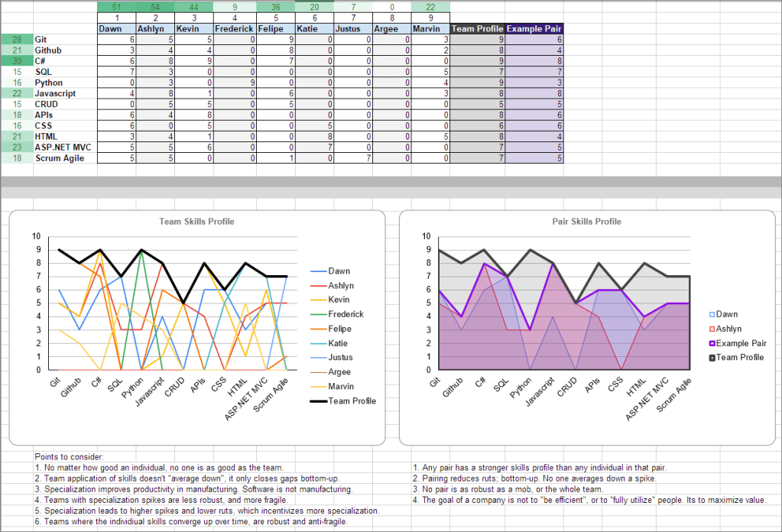Screen dimensions: 782x532
Task: Select the Git skill row label
Action: 41,39
